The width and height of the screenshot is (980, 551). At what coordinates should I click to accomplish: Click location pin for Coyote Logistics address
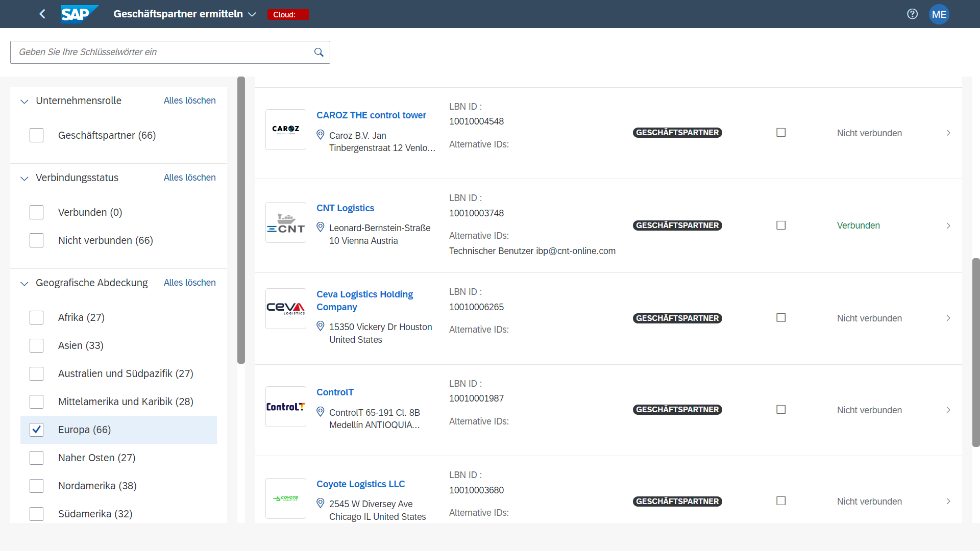coord(321,503)
